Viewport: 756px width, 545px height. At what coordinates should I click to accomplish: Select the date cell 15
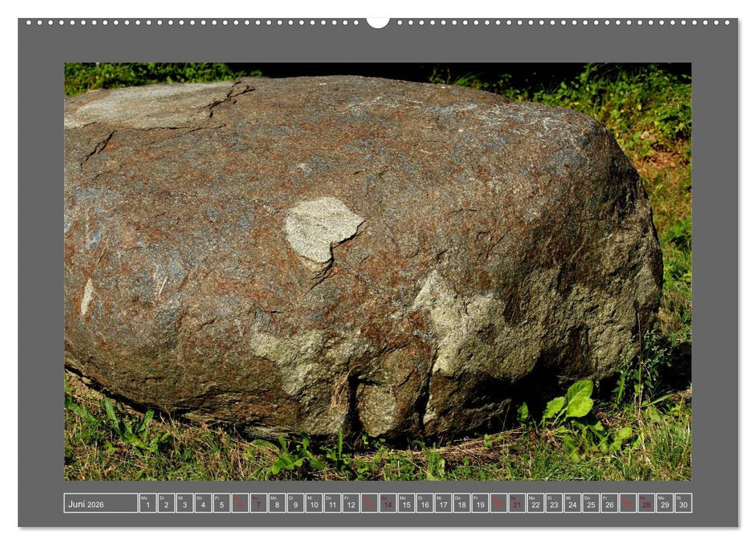405,503
